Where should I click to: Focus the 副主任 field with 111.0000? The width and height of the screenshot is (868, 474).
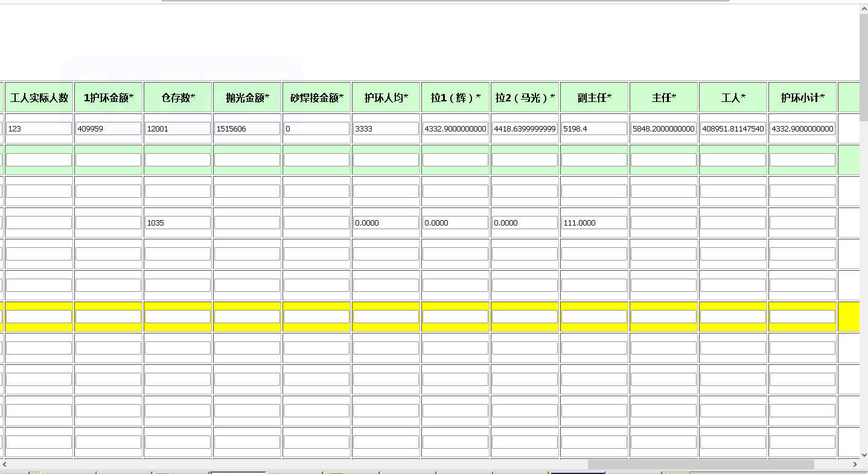click(x=594, y=223)
